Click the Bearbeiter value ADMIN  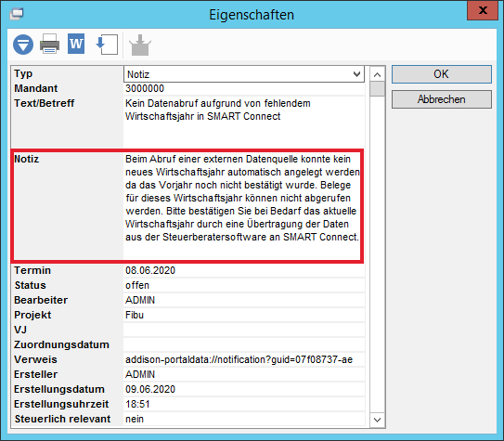244,300
